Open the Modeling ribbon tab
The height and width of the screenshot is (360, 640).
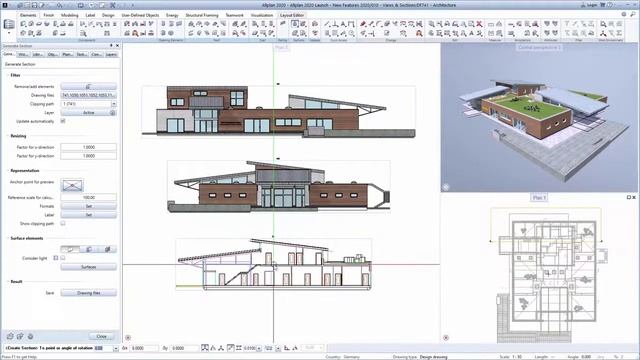pyautogui.click(x=69, y=15)
